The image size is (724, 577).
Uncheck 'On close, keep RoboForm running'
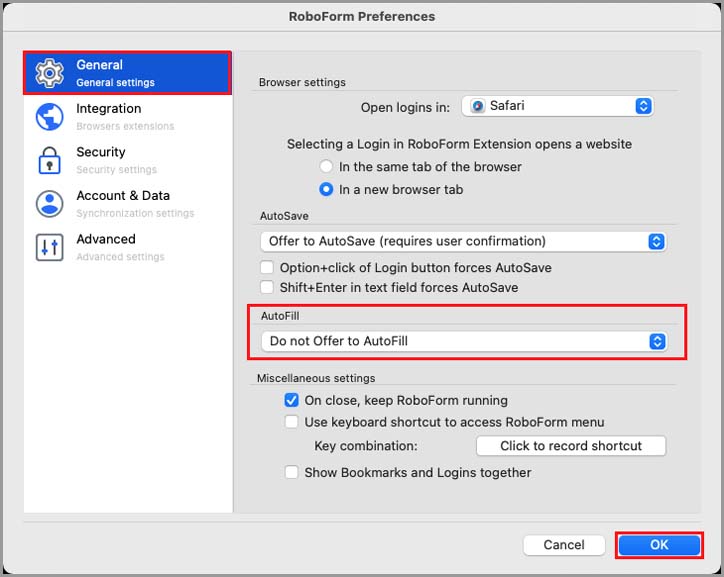click(x=291, y=400)
